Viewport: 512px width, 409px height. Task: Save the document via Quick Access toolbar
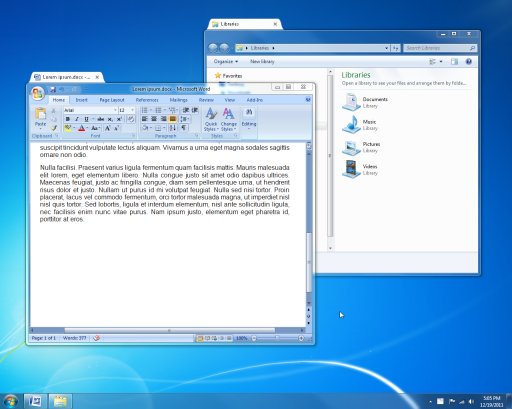[x=53, y=89]
